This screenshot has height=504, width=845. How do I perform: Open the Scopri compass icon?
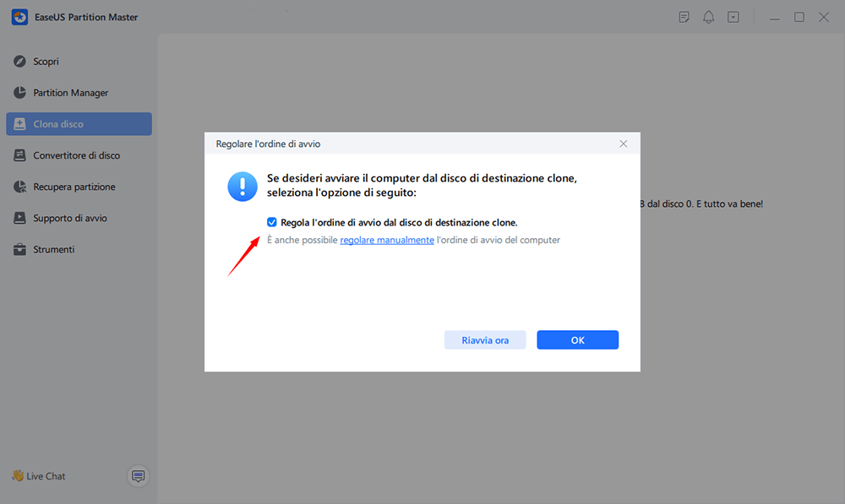click(19, 62)
